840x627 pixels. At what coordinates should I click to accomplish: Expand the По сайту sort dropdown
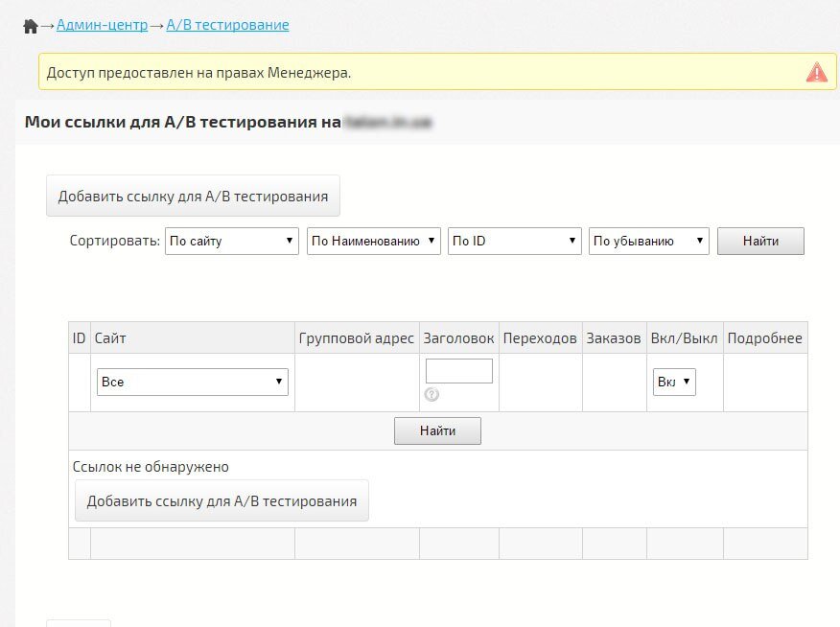pyautogui.click(x=232, y=242)
